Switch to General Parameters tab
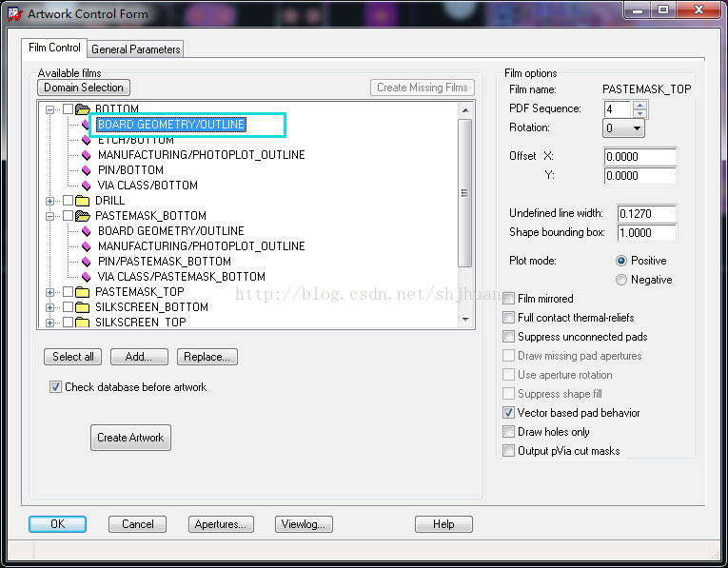 click(x=135, y=49)
